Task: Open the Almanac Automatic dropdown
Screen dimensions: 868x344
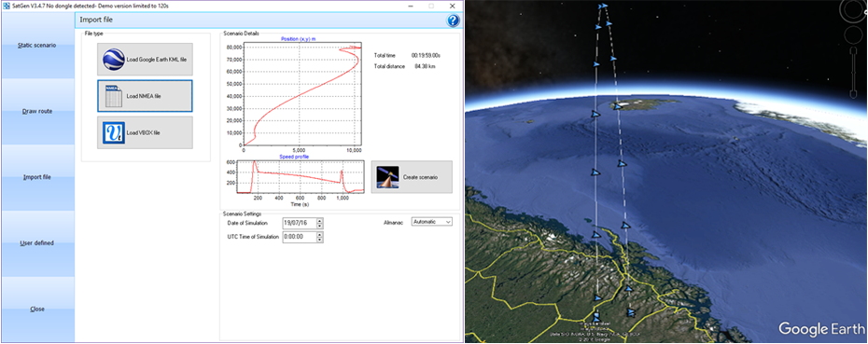Action: [432, 222]
